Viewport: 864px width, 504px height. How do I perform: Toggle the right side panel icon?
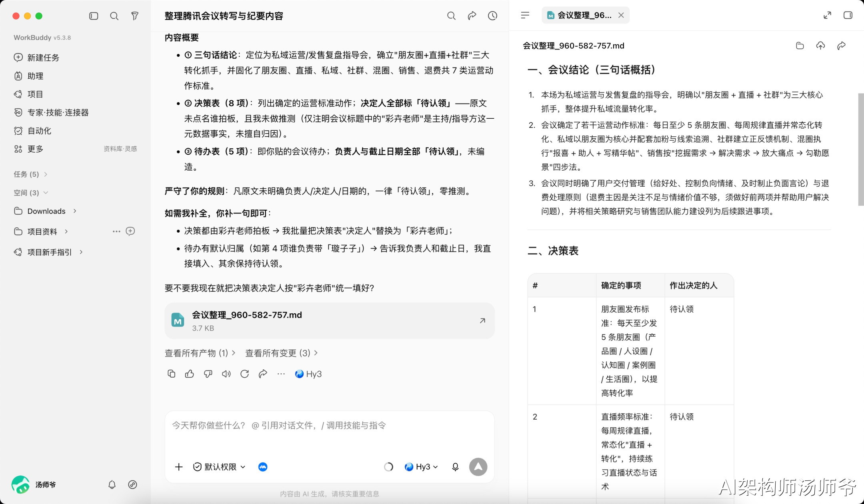[848, 15]
